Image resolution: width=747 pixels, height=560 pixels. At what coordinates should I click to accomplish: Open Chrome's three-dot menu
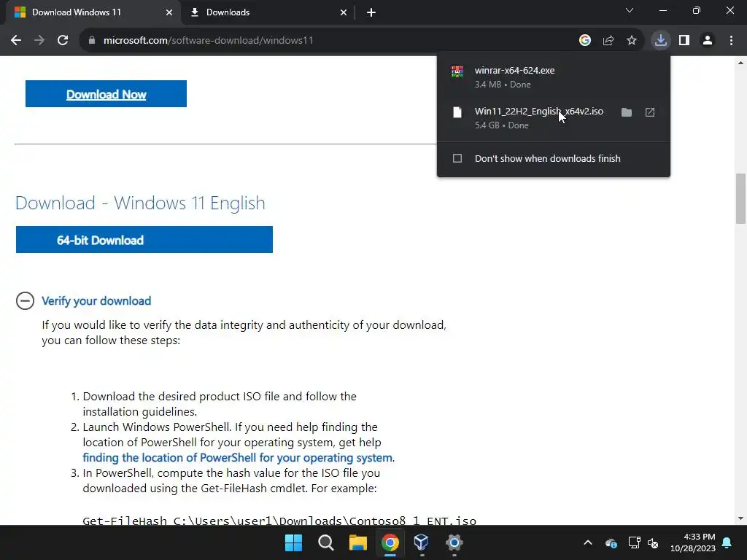[731, 41]
